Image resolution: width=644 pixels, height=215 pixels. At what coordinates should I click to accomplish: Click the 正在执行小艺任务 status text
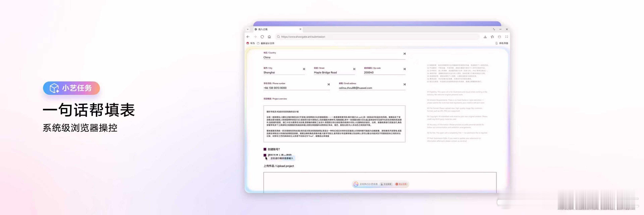[x=369, y=184]
